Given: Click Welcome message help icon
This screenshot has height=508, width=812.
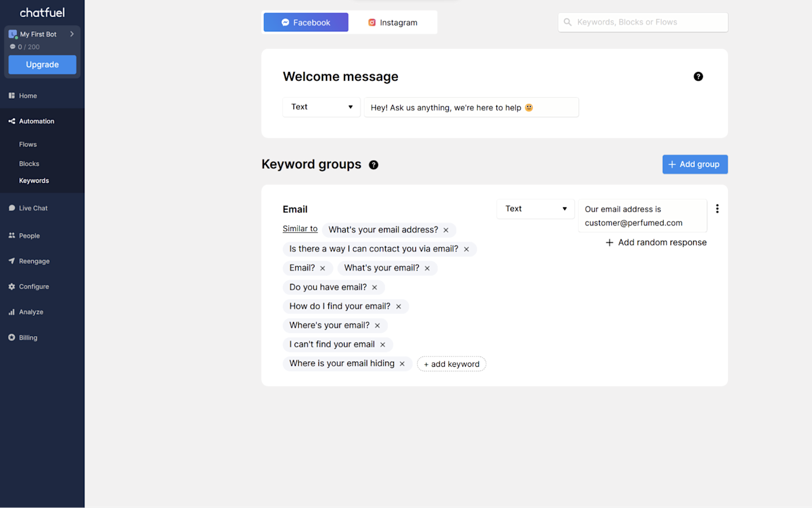Looking at the screenshot, I should pyautogui.click(x=698, y=77).
